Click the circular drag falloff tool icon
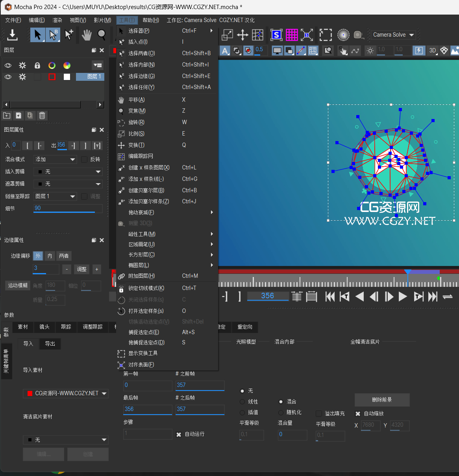 343,35
